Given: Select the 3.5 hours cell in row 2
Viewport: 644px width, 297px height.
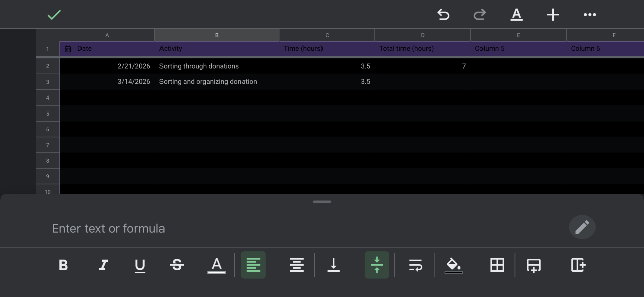Looking at the screenshot, I should click(x=327, y=66).
